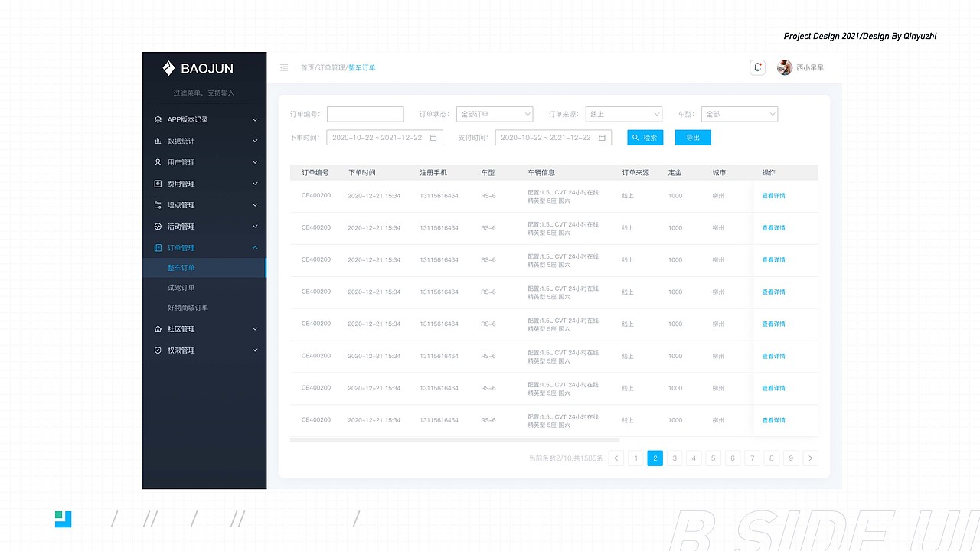Screen dimensions: 980x551
Task: Click the BAOJUN logo icon
Action: click(169, 68)
